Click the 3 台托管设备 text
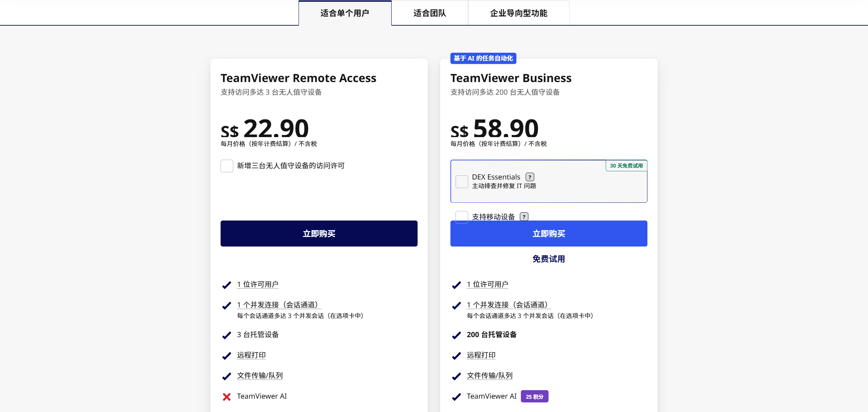The image size is (868, 412). (x=258, y=335)
